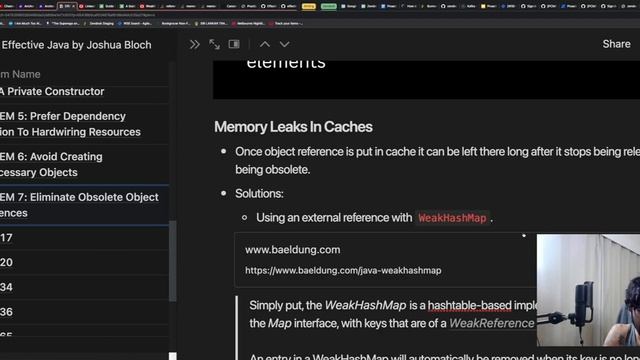Image resolution: width=640 pixels, height=360 pixels.
Task: Select Item 7 Eliminate Obsolete Object References row
Action: pyautogui.click(x=84, y=205)
